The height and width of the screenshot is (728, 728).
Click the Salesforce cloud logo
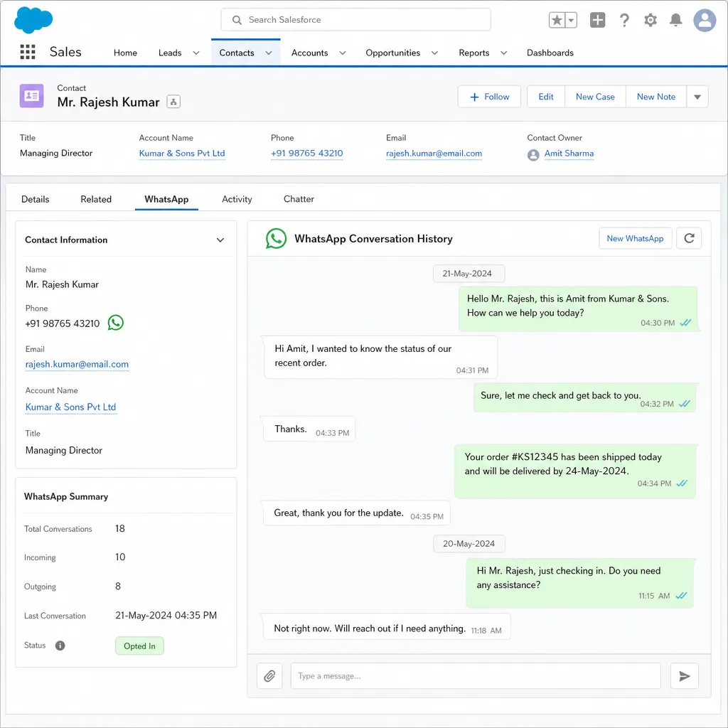pos(33,20)
